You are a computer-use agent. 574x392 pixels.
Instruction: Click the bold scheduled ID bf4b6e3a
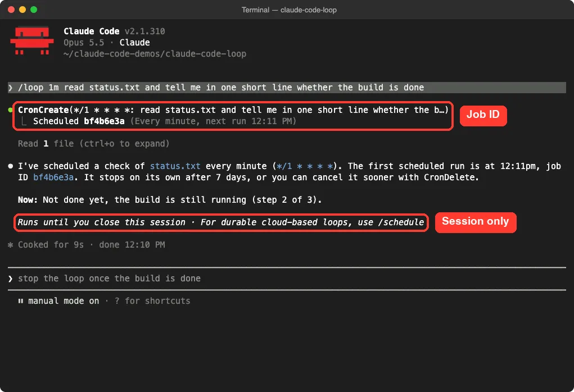104,121
